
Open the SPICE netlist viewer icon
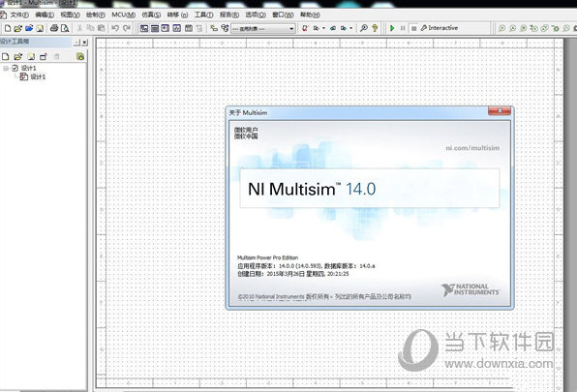pyautogui.click(x=166, y=28)
